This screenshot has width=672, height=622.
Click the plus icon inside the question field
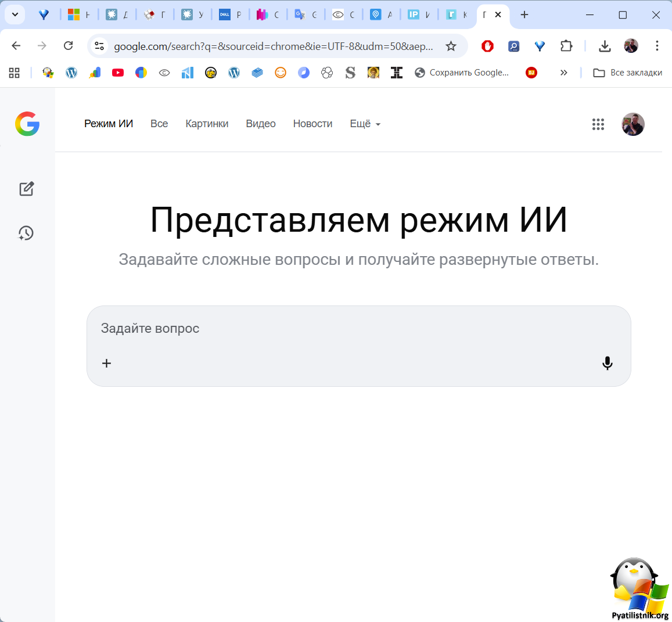click(106, 363)
